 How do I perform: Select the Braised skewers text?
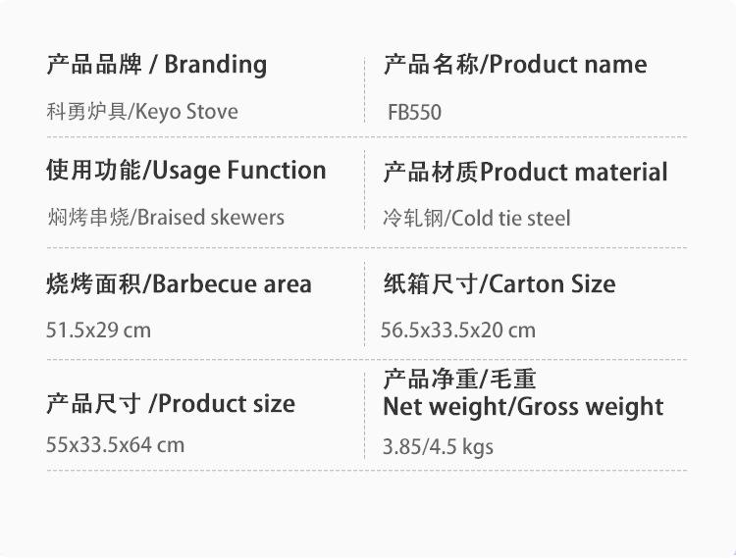tap(165, 218)
